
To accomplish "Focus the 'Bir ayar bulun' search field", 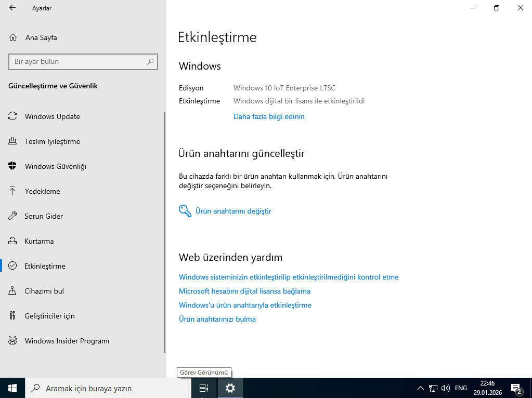I will click(83, 62).
